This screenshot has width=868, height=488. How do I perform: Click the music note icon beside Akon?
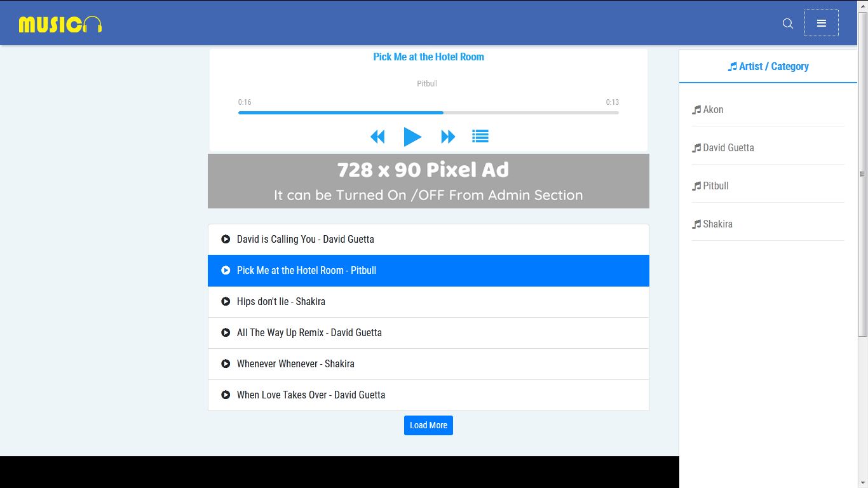696,110
